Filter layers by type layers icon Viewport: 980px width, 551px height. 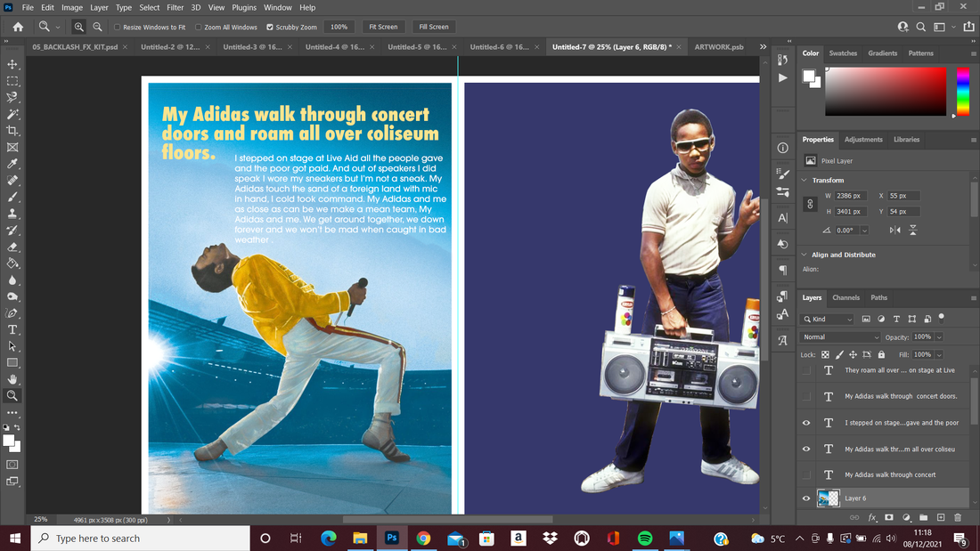[x=896, y=320]
